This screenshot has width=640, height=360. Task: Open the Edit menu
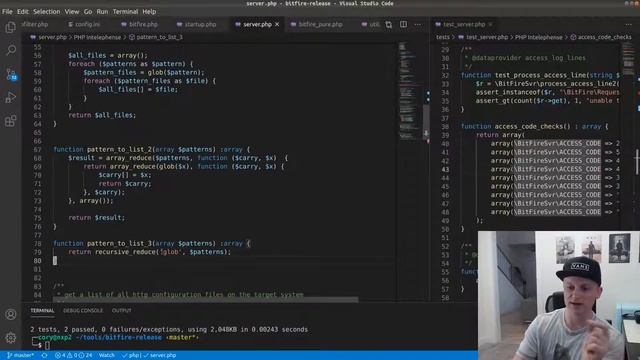tap(22, 11)
